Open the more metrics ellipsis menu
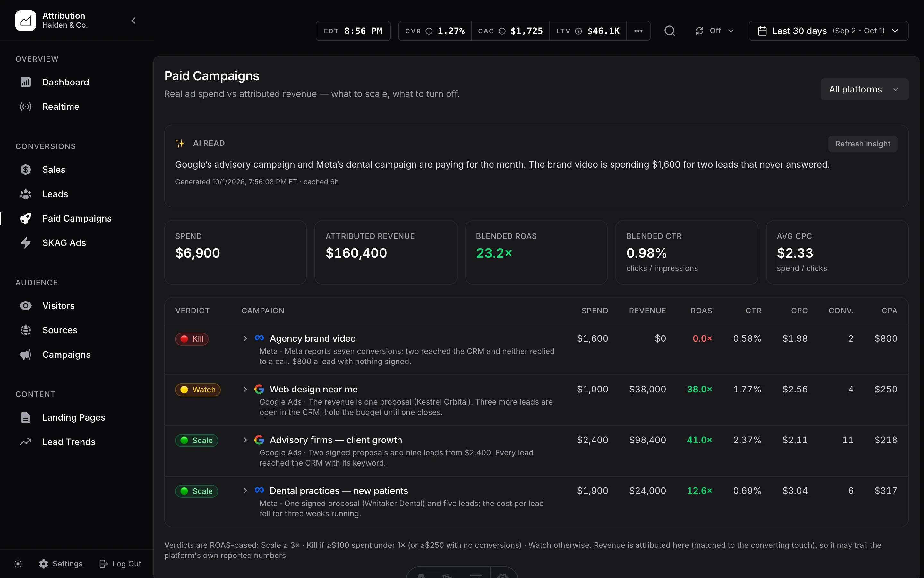924x578 pixels. [638, 31]
